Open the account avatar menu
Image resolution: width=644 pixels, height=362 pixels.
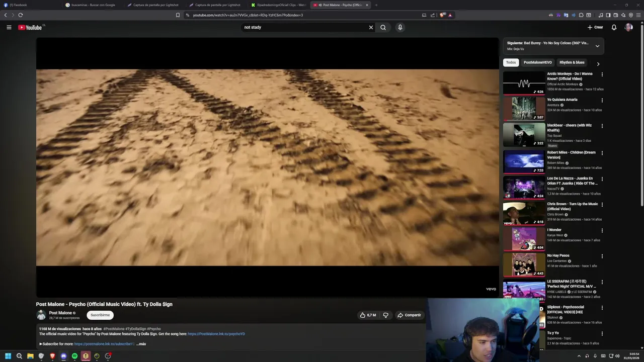pos(628,27)
